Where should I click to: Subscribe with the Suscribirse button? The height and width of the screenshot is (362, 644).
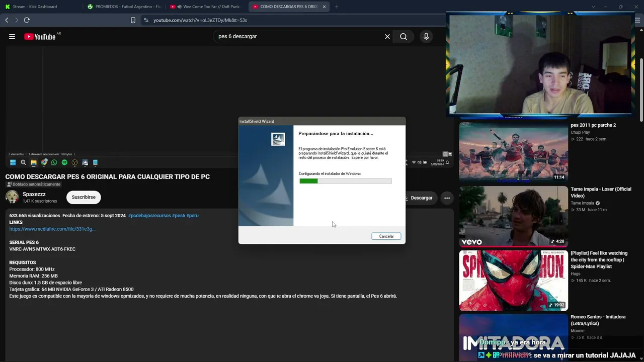84,198
